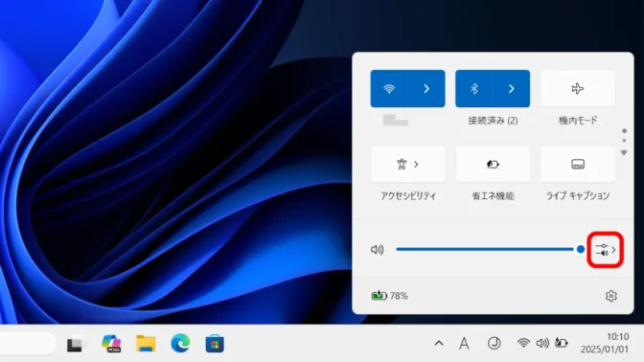Show hidden icons tray chevron
The image size is (644, 362).
click(x=439, y=343)
